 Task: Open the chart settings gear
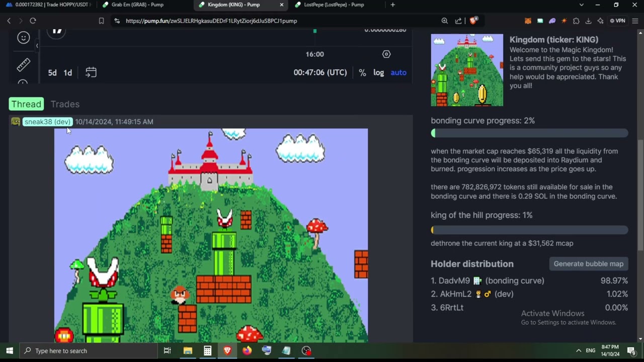click(x=386, y=54)
